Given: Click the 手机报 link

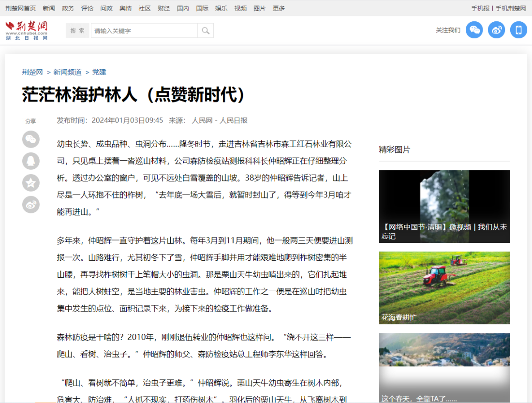Looking at the screenshot, I should click(x=480, y=8).
